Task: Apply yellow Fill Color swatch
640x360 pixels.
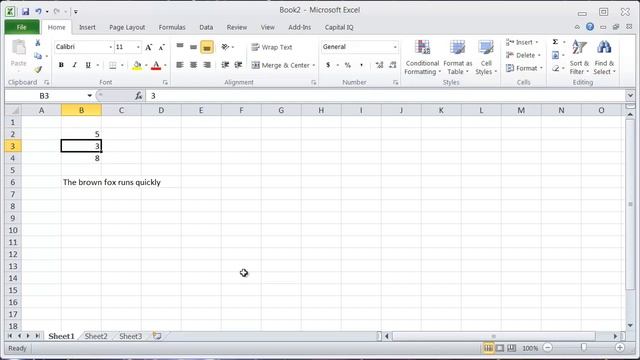Action: point(137,65)
